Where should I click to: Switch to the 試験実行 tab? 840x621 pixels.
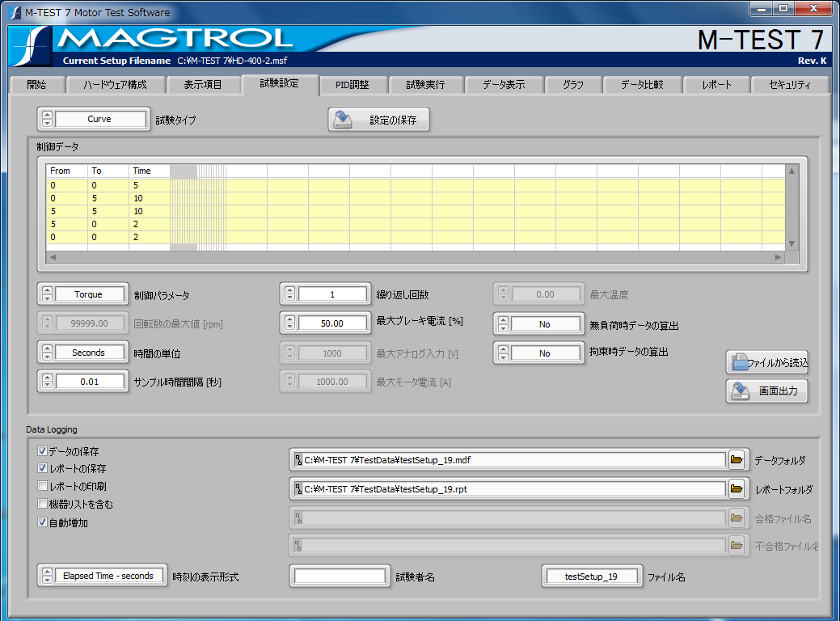pos(426,85)
